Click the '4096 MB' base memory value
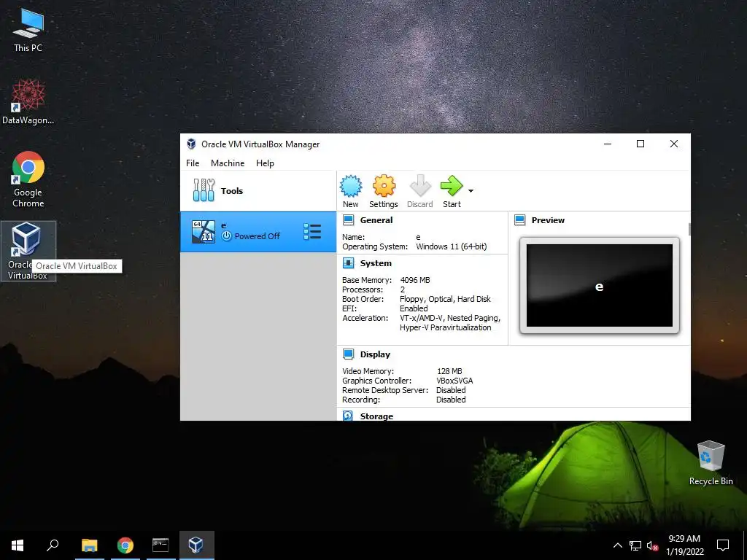The height and width of the screenshot is (560, 747). (415, 280)
